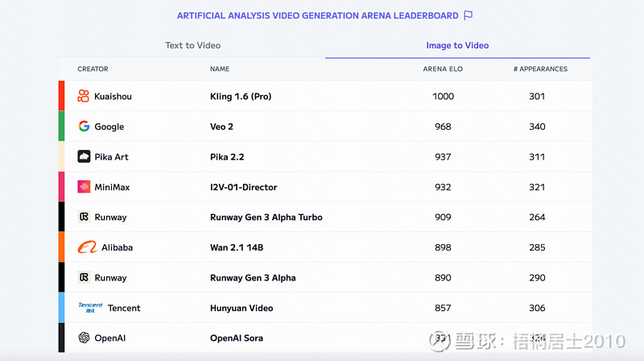Viewport: 644px width, 361px height.
Task: Click the flag icon beside leaderboard title
Action: (x=468, y=15)
